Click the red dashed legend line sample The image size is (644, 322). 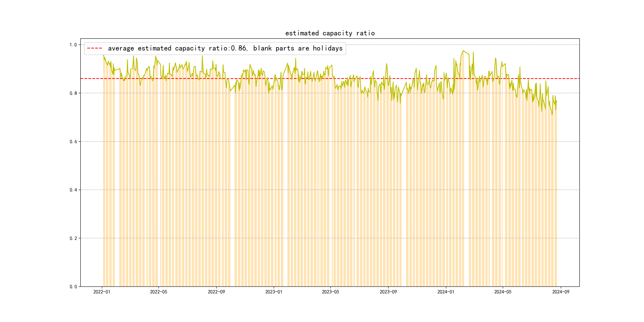pos(94,48)
